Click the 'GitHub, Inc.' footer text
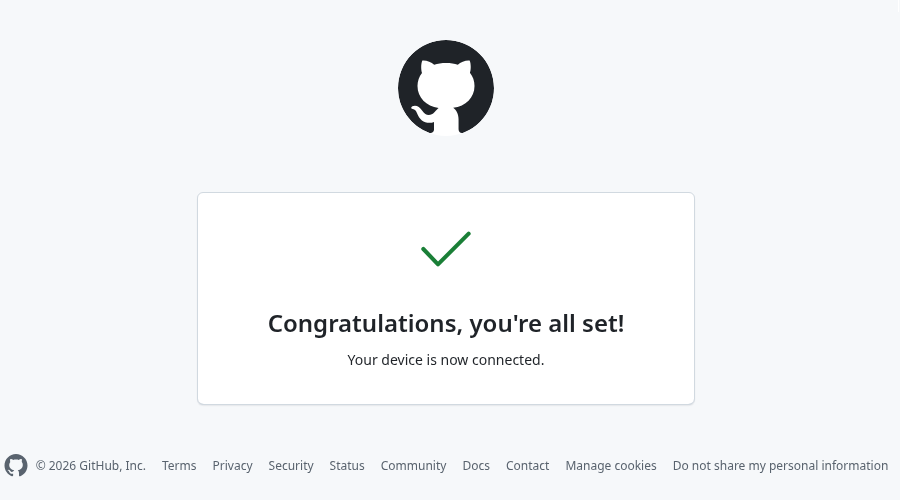The height and width of the screenshot is (500, 900). tap(113, 466)
